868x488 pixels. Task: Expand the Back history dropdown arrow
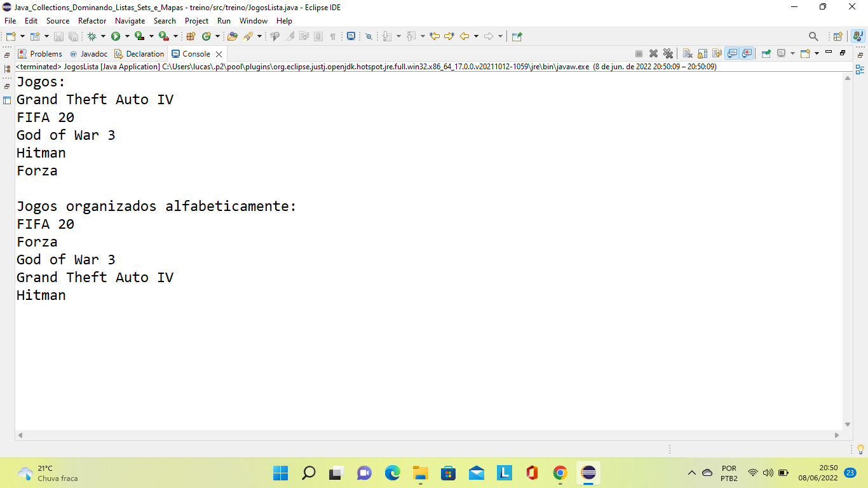(x=476, y=36)
